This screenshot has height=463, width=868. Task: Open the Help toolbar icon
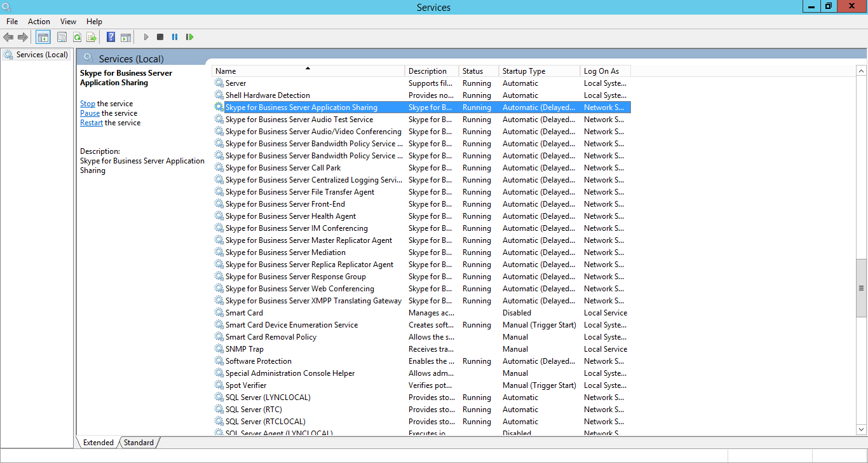(111, 37)
